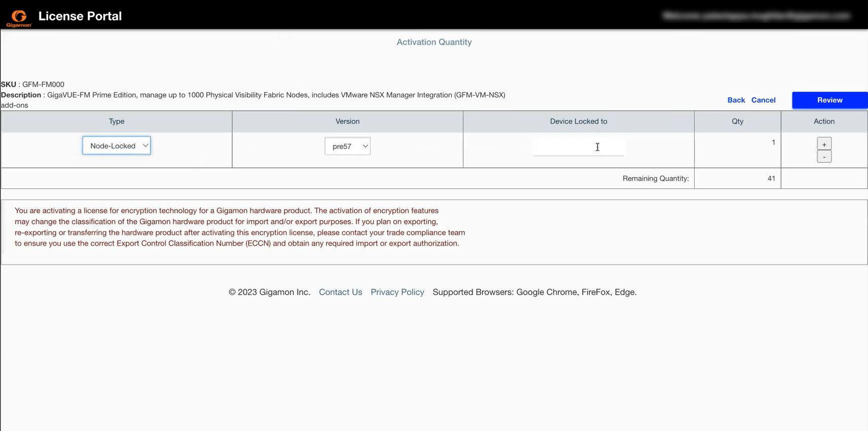Click the Cancel link
868x431 pixels.
tap(763, 100)
